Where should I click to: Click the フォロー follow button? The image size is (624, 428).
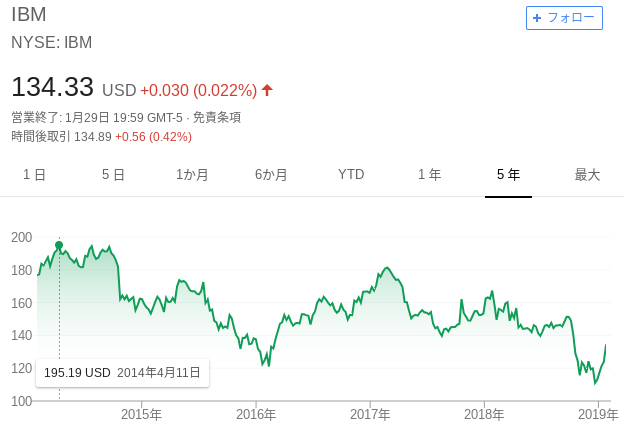point(564,18)
